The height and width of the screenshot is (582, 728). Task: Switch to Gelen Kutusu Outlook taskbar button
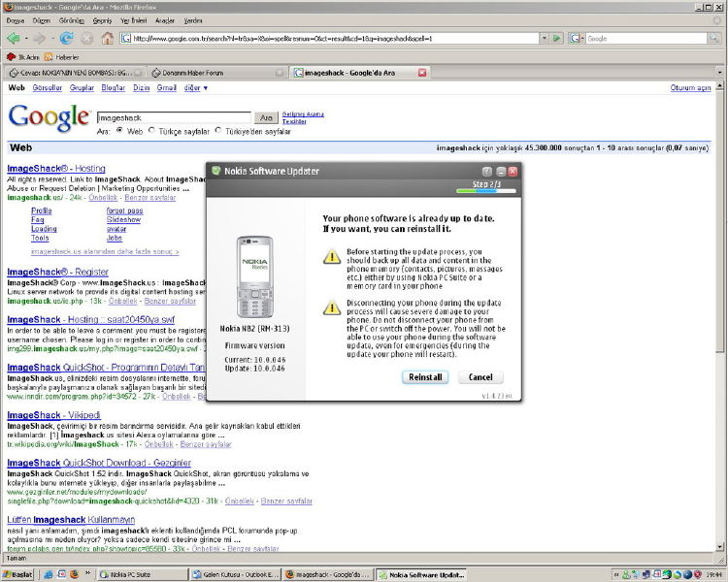click(236, 574)
